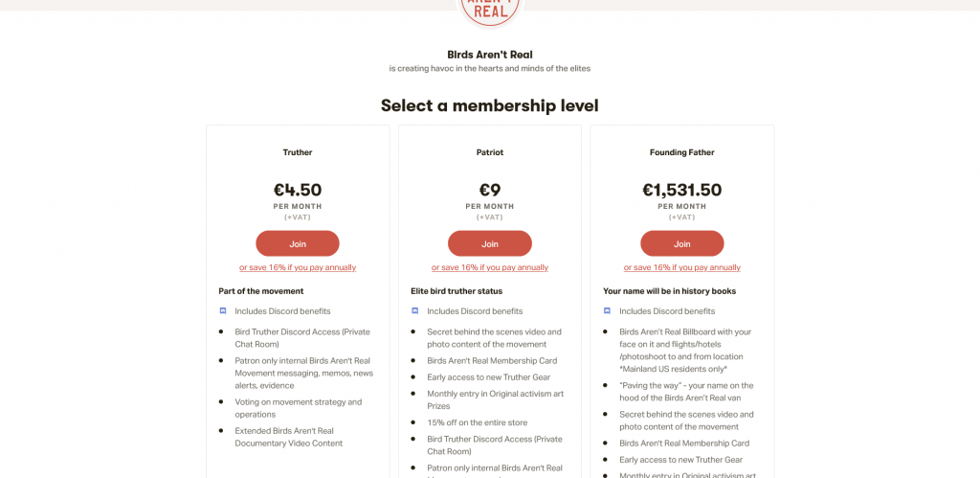Open annual savings link under Truther
Viewport: 980px width, 478px height.
point(297,267)
